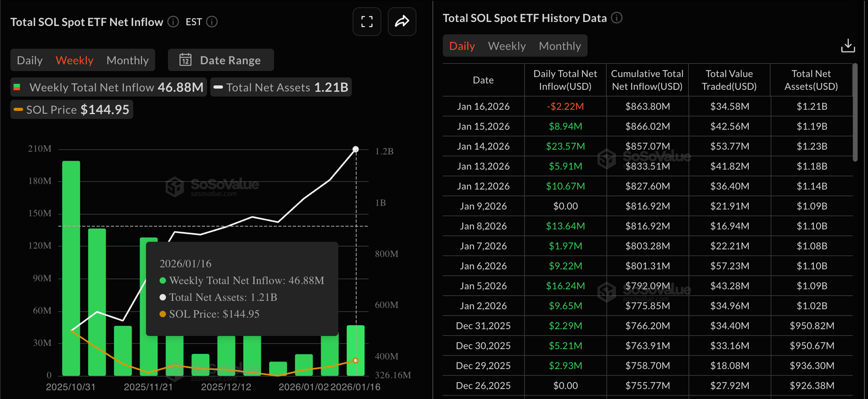Click the share arrow icon
Image resolution: width=868 pixels, height=399 pixels.
pyautogui.click(x=402, y=22)
